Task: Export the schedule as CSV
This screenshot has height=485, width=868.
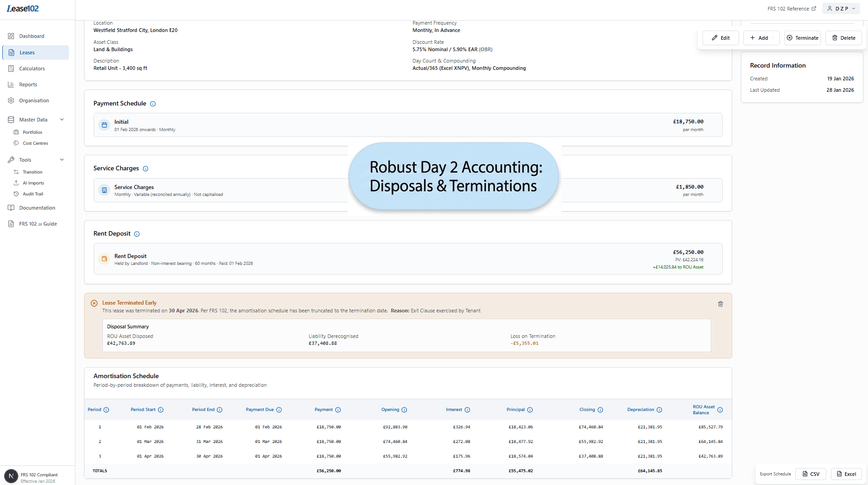Action: 810,474
